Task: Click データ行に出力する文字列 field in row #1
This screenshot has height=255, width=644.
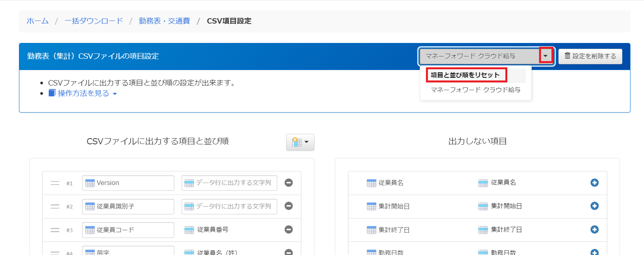Action: pos(229,183)
